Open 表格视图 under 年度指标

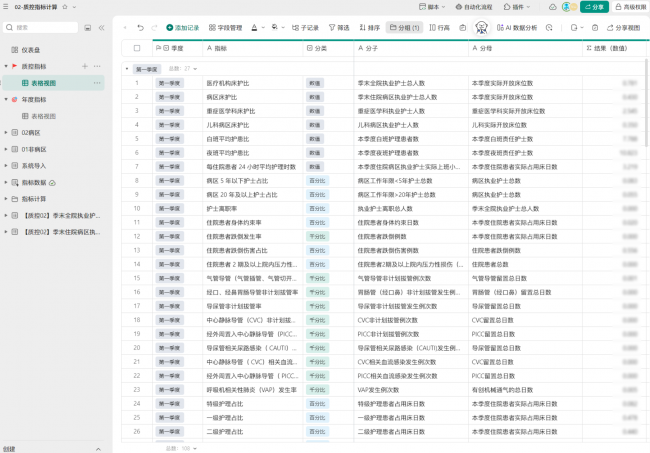43,116
